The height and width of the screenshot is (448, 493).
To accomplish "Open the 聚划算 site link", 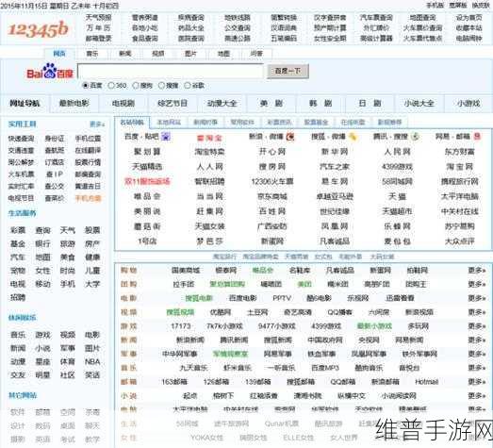I will pyautogui.click(x=147, y=152).
